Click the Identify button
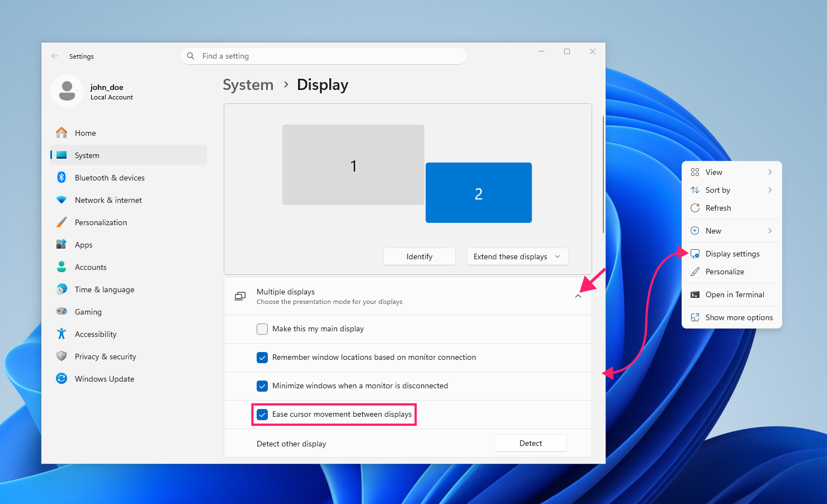827x504 pixels. click(x=419, y=256)
